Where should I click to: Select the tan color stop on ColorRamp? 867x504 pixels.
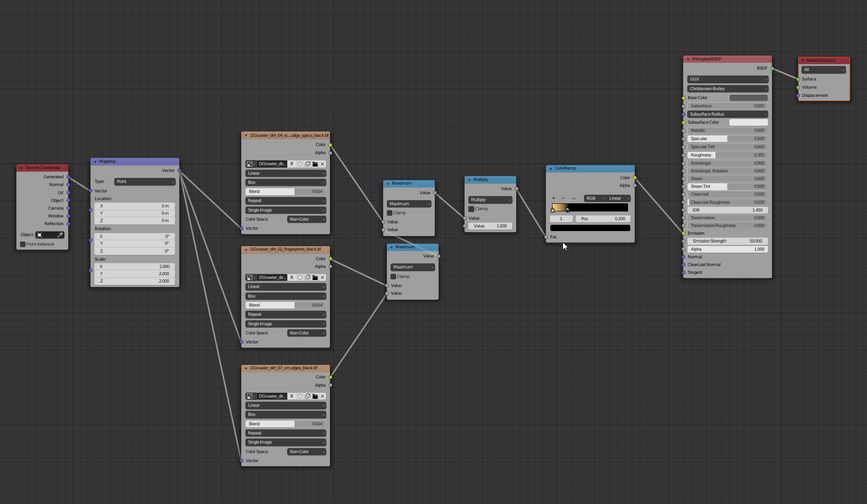[x=553, y=210]
